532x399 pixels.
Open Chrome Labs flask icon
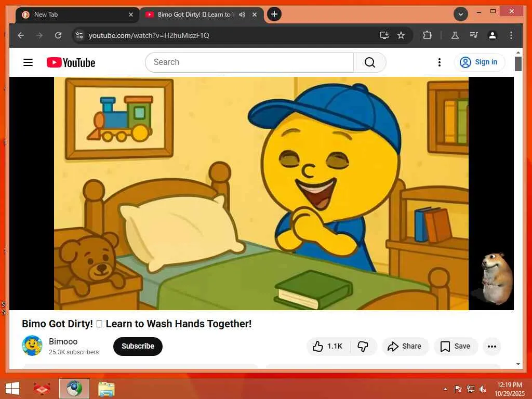pos(455,35)
